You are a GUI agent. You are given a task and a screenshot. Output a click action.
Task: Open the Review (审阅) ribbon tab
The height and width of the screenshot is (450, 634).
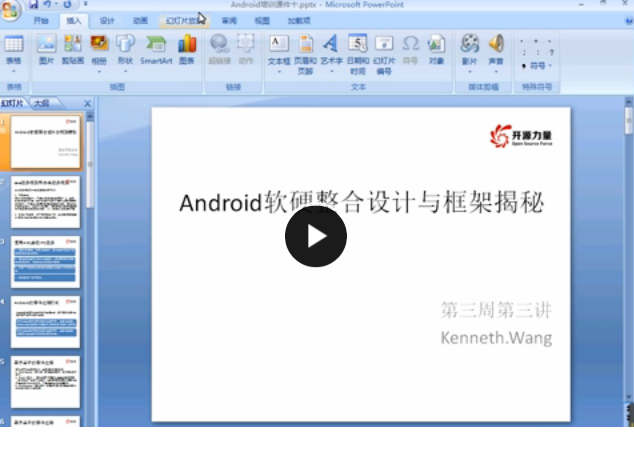click(229, 21)
